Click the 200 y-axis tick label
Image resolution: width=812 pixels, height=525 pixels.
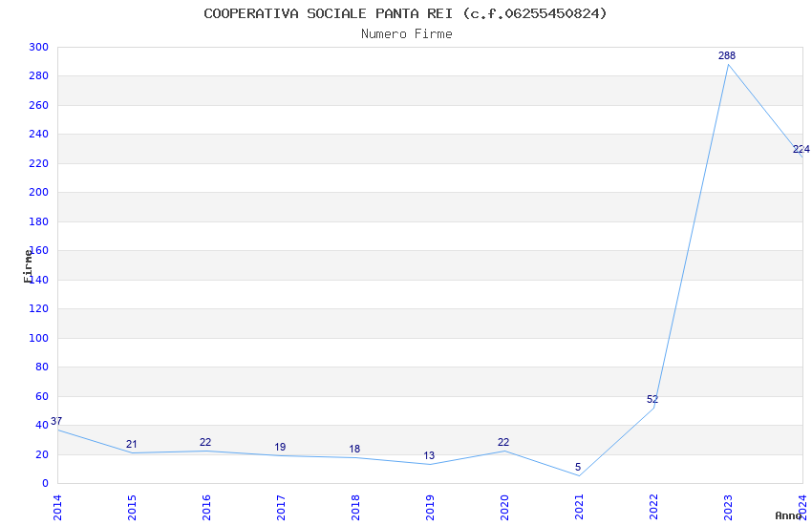pyautogui.click(x=39, y=193)
